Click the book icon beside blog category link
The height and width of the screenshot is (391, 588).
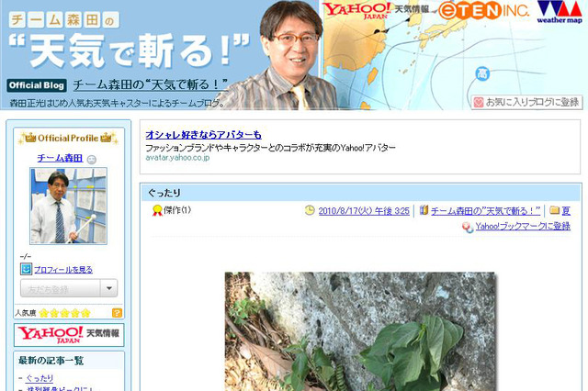point(424,210)
